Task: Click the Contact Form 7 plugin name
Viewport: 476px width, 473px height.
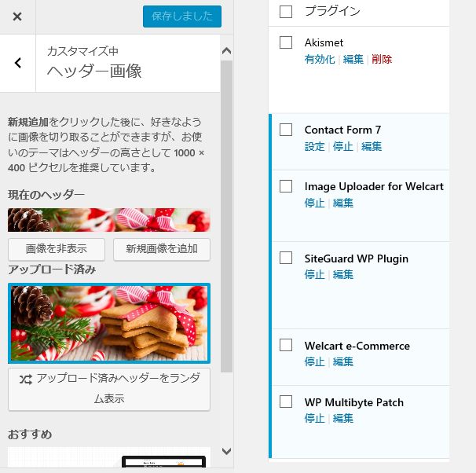Action: (x=342, y=130)
